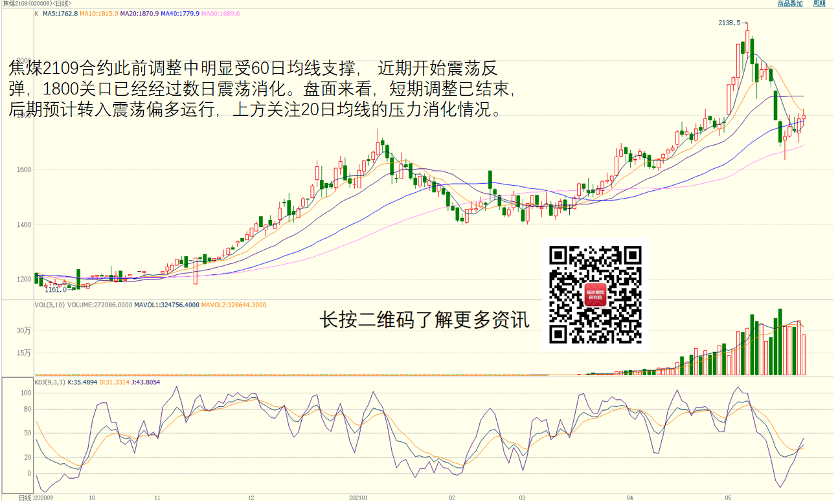Select the pink MA60 label
Image resolution: width=838 pixels, height=504 pixels.
pos(221,14)
